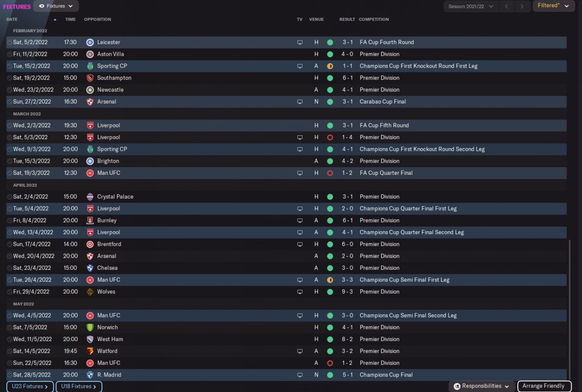The width and height of the screenshot is (582, 392).
Task: Click the R. Madrid club badge
Action: tap(90, 375)
